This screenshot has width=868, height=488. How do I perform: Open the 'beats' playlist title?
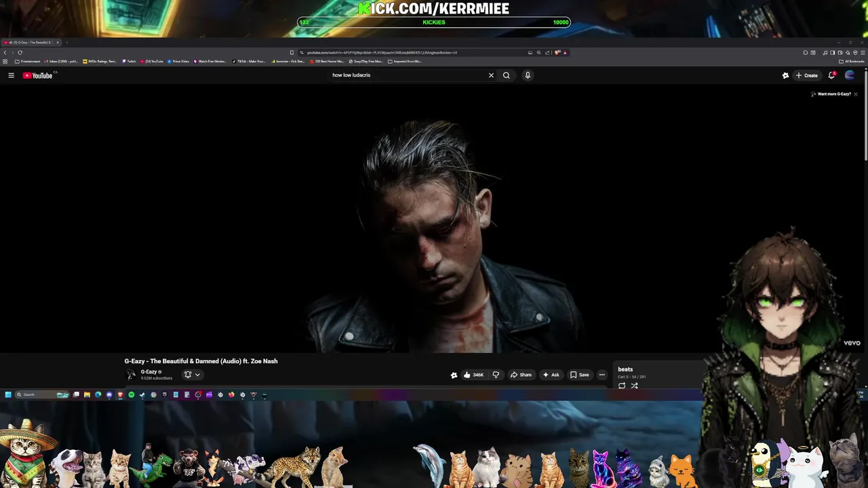625,369
